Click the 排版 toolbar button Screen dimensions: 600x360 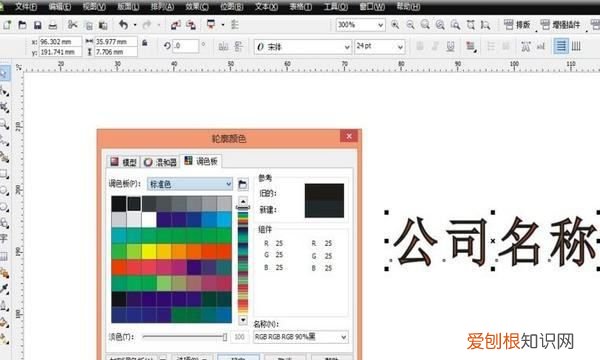[517, 25]
